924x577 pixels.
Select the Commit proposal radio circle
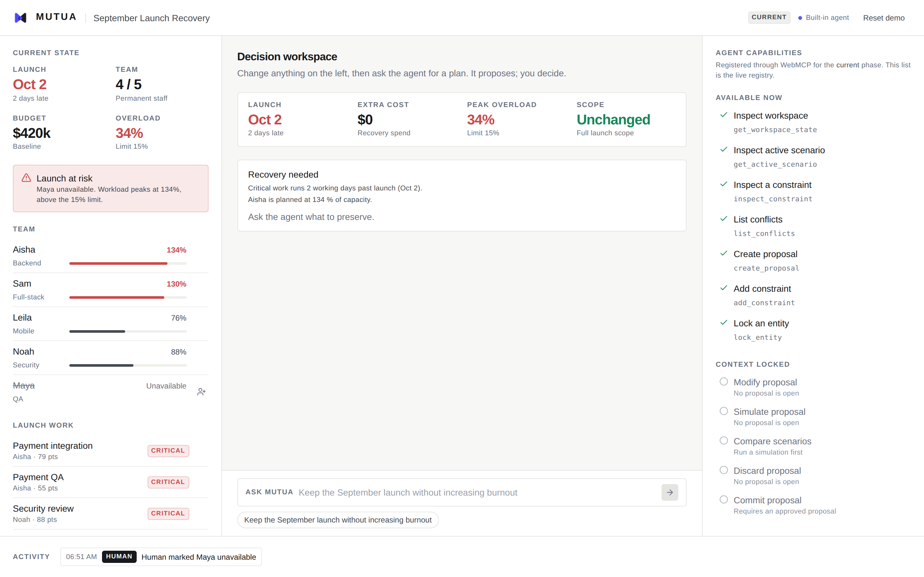point(723,499)
